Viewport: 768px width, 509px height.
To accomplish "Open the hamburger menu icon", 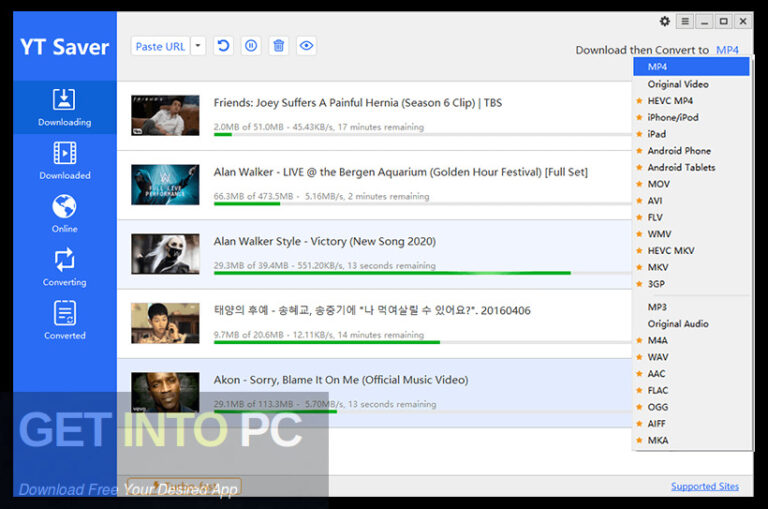I will tap(685, 21).
